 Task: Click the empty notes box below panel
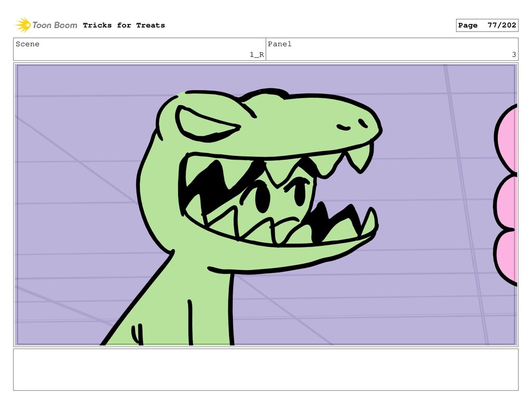(x=265, y=369)
